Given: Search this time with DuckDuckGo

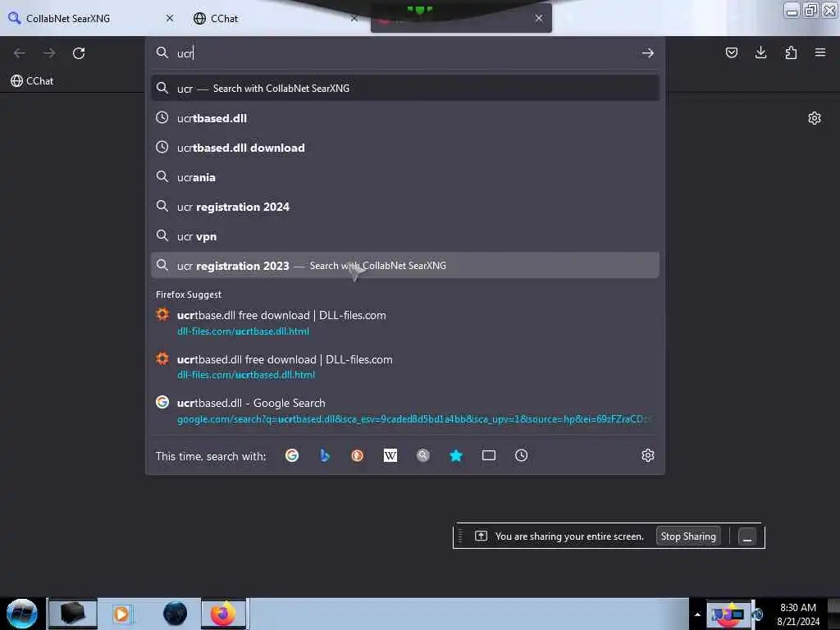Looking at the screenshot, I should (x=358, y=455).
